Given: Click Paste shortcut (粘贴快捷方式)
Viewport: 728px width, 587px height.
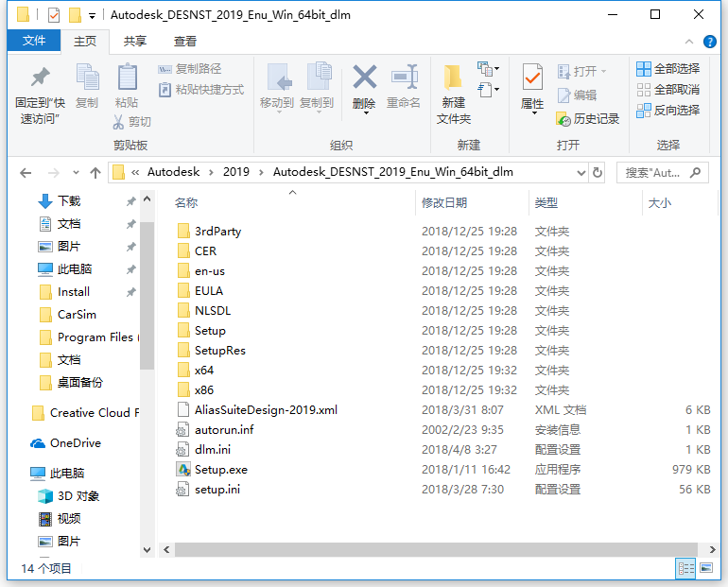Looking at the screenshot, I should point(201,89).
